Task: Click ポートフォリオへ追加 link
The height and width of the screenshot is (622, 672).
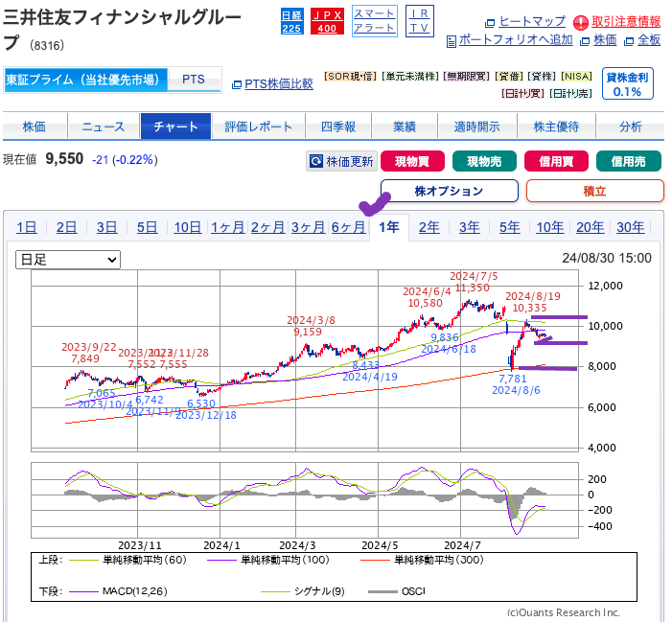Action: click(516, 40)
